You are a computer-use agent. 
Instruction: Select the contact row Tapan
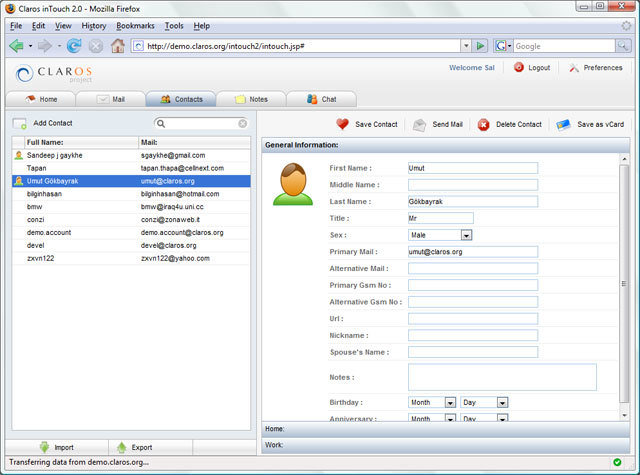[131, 168]
